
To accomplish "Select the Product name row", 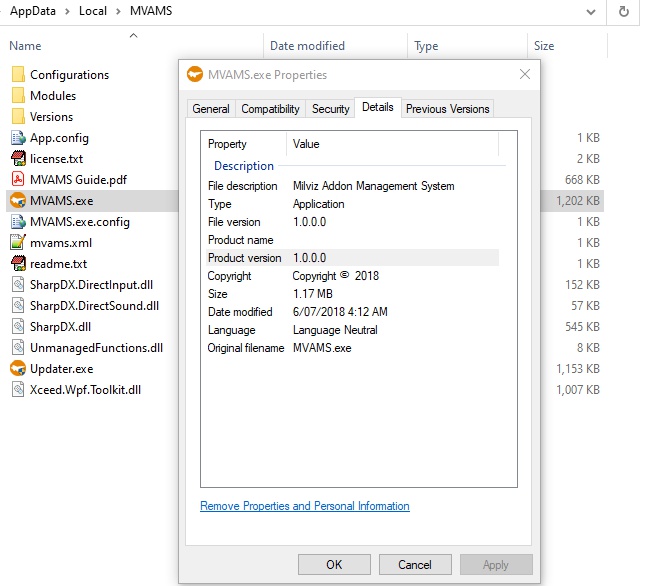I will point(353,240).
